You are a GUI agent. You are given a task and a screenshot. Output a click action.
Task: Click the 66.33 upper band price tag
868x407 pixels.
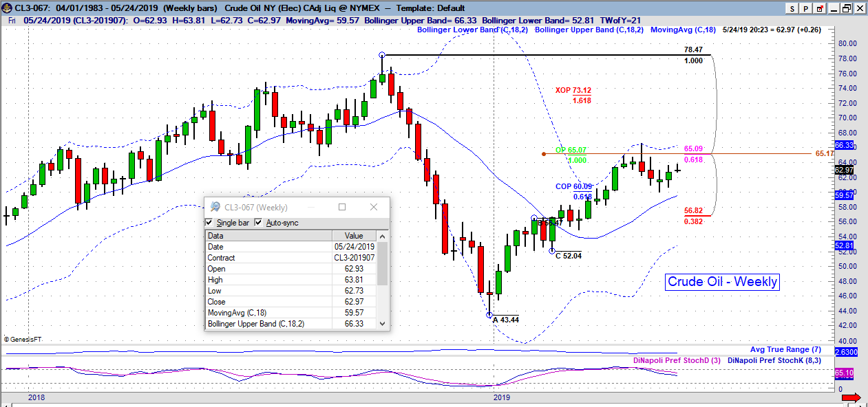844,146
